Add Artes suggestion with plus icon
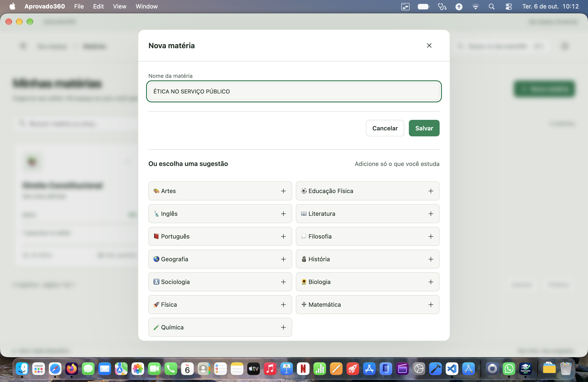 pos(283,191)
